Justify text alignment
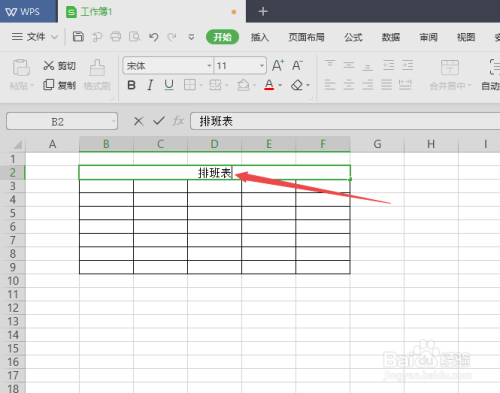Viewport: 500px width, 393px height. 386,85
